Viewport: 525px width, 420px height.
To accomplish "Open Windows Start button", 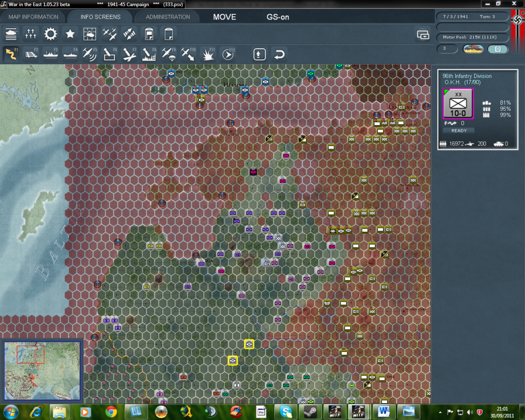I will pos(11,412).
